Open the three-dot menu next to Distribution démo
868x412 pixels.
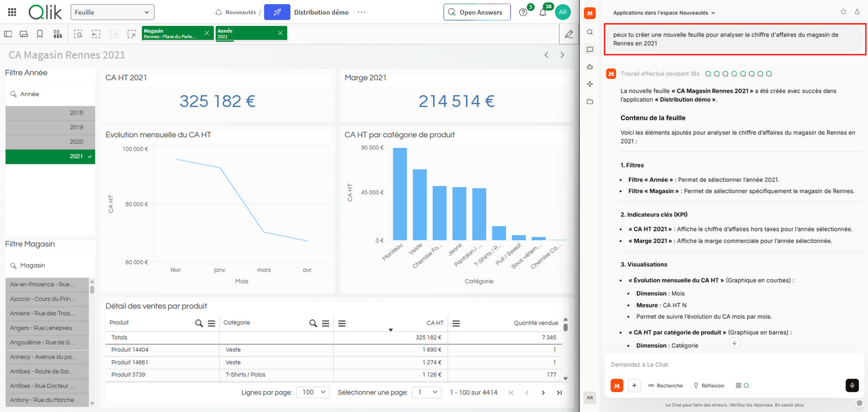coord(362,12)
